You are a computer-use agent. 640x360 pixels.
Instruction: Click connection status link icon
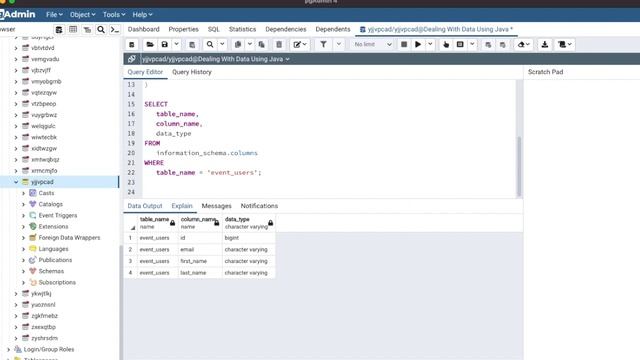[131, 59]
